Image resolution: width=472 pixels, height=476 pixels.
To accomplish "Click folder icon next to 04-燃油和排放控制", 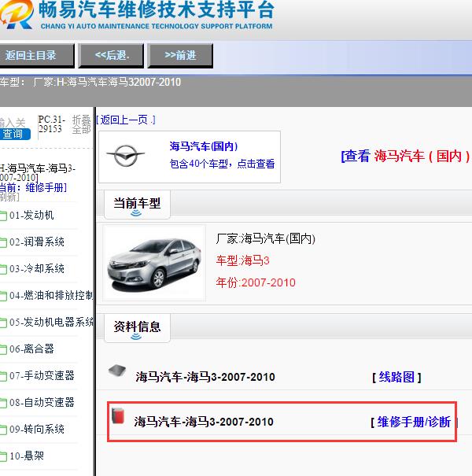I will [x=3, y=296].
